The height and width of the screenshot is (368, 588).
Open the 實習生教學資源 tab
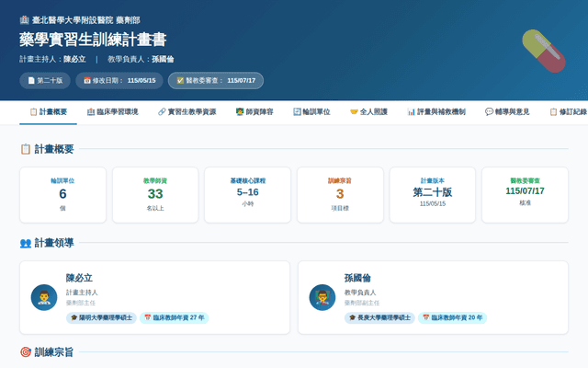(187, 112)
